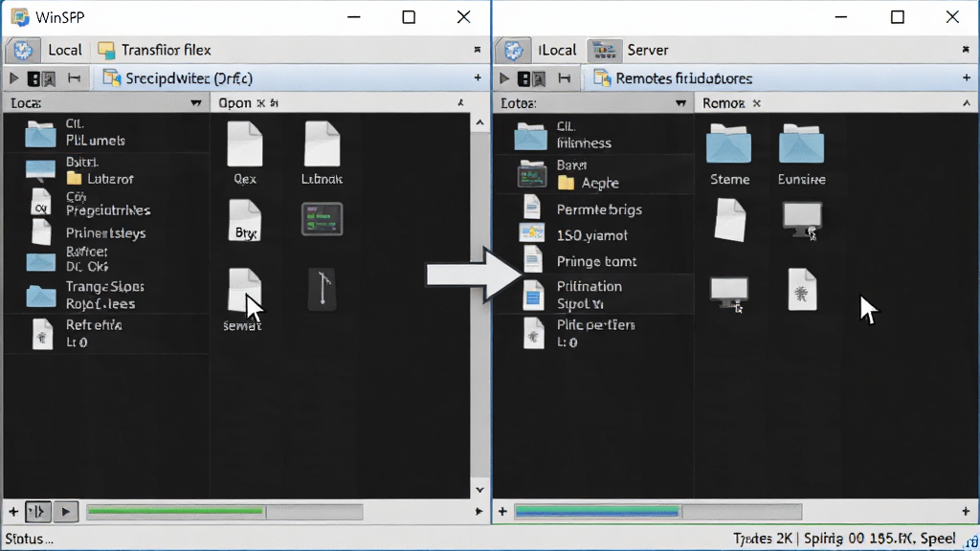Select the terminal script file icon in left pane
The image size is (980, 551).
click(x=322, y=219)
